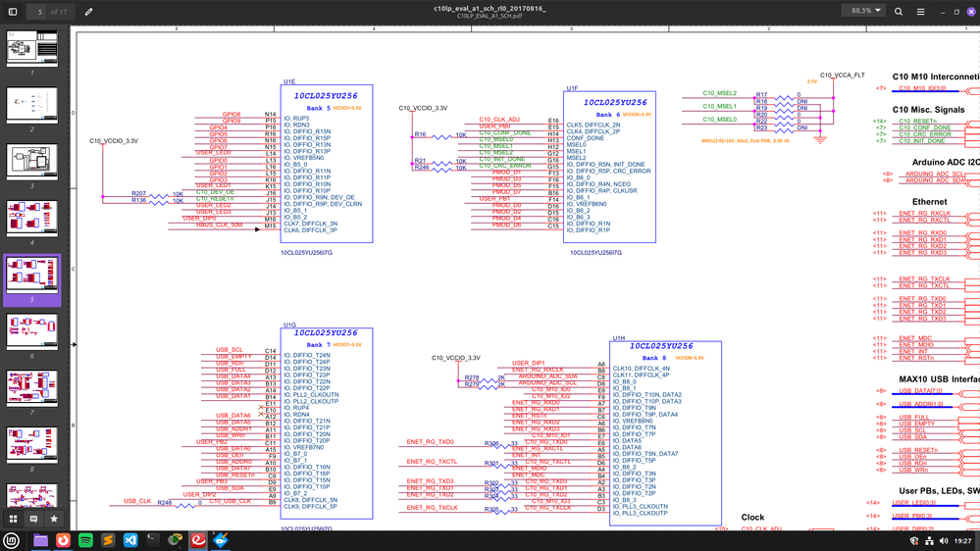
Task: Open the search magnifier tool
Action: pos(899,12)
